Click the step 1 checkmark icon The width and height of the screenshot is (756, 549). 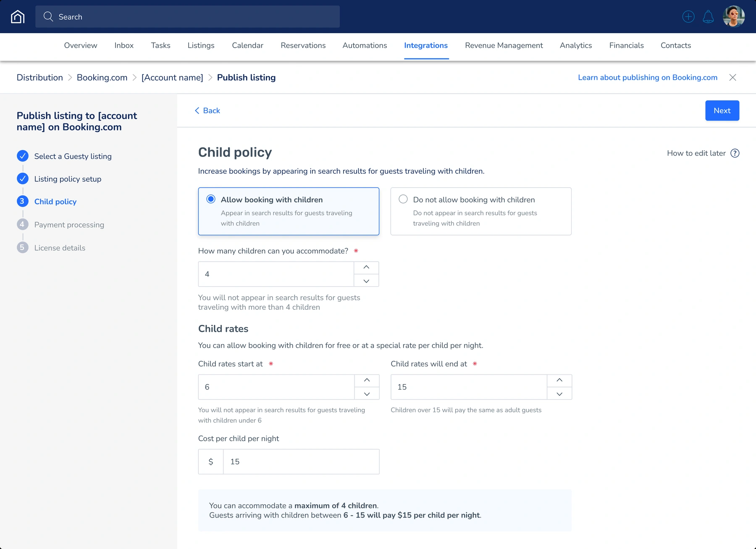[x=23, y=156]
